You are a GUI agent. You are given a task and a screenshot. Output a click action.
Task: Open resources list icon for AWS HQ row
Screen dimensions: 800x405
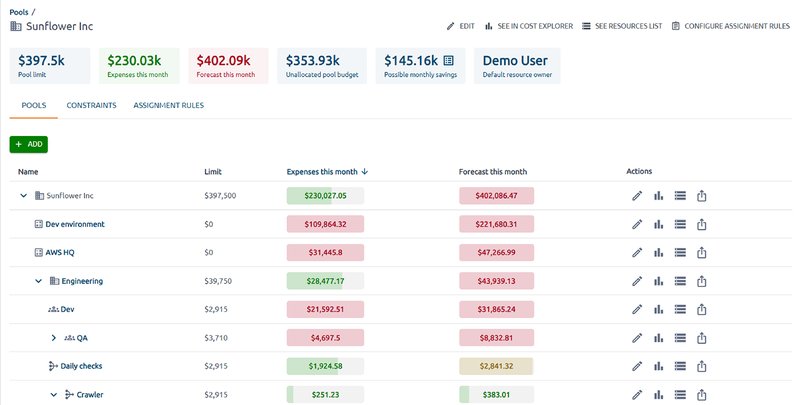pos(680,252)
